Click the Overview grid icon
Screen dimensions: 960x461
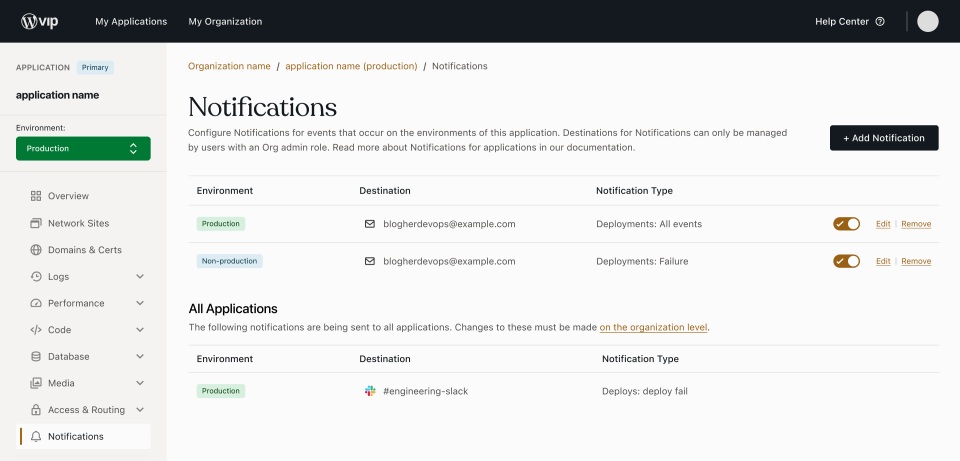tap(36, 196)
